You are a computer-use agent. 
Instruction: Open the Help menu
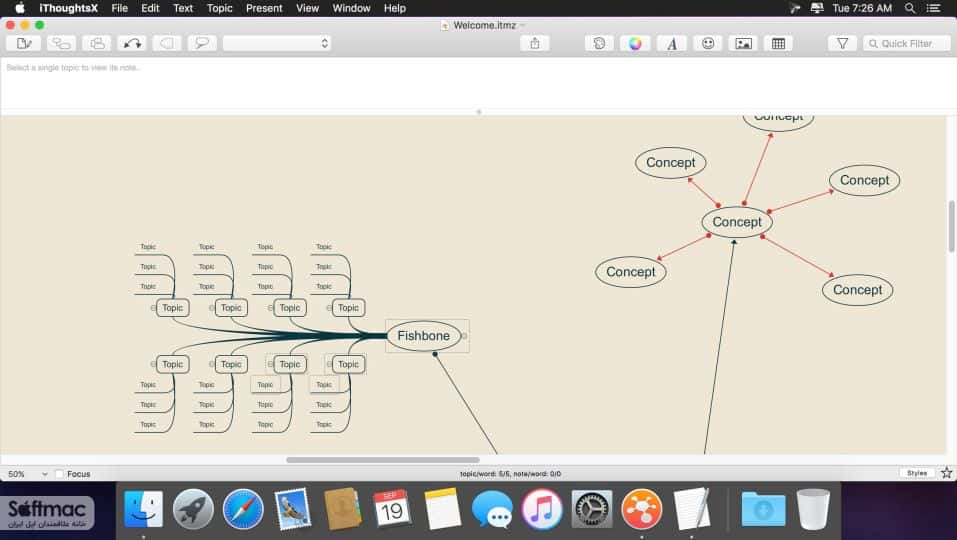pyautogui.click(x=395, y=8)
